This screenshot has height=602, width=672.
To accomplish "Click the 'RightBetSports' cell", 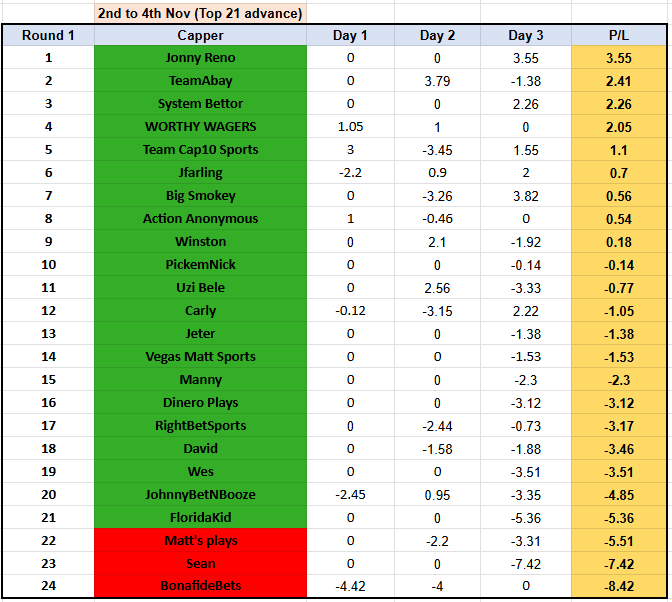I will (x=200, y=425).
